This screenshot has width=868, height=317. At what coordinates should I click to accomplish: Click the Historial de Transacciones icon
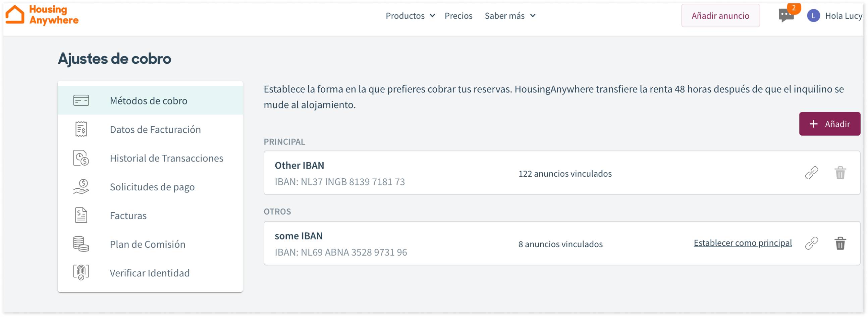pyautogui.click(x=81, y=158)
